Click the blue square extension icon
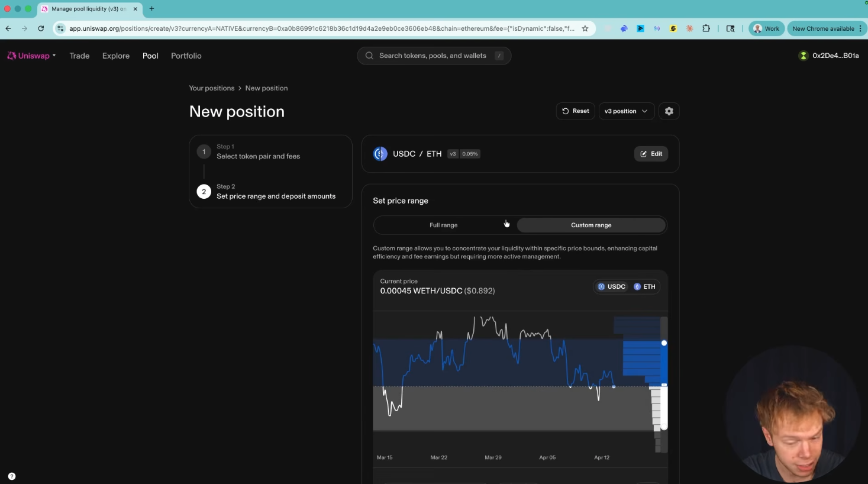 pos(640,28)
